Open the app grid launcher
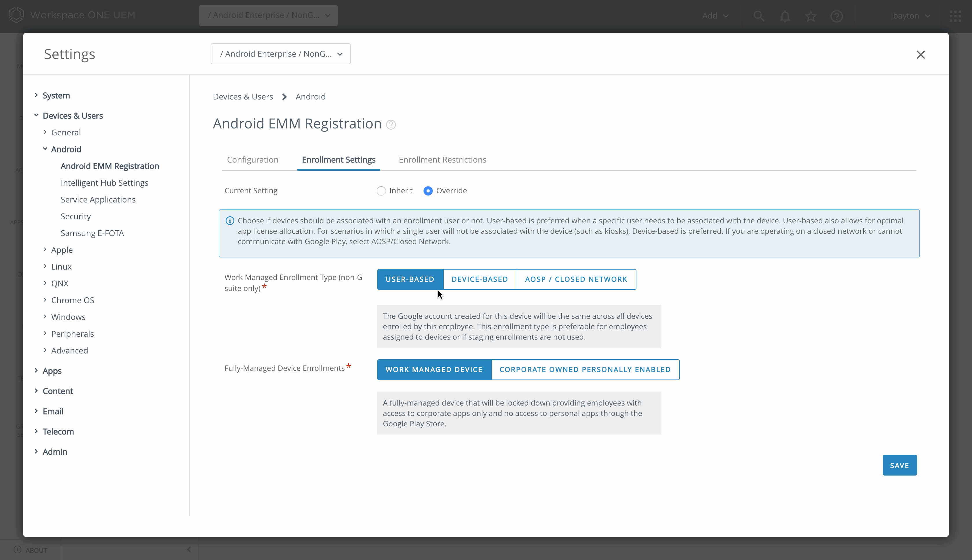Screen dimensions: 972x560 tap(956, 16)
